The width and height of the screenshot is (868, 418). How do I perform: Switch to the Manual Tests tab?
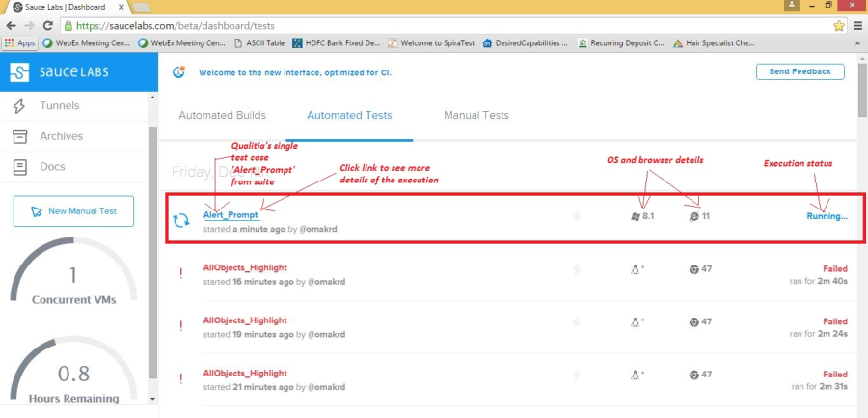475,115
